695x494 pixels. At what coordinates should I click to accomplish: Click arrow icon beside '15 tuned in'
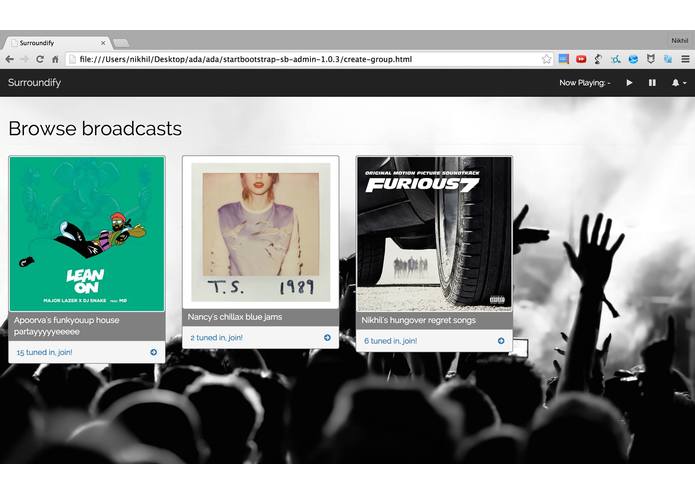[153, 352]
